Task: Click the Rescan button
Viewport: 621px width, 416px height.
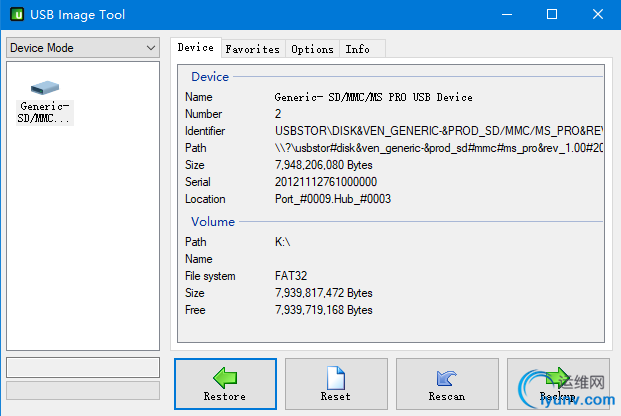Action: (x=447, y=384)
